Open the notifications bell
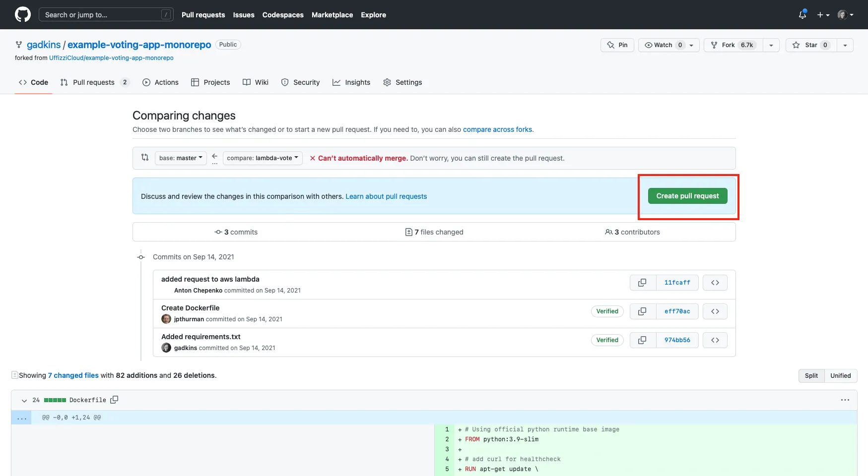 802,15
